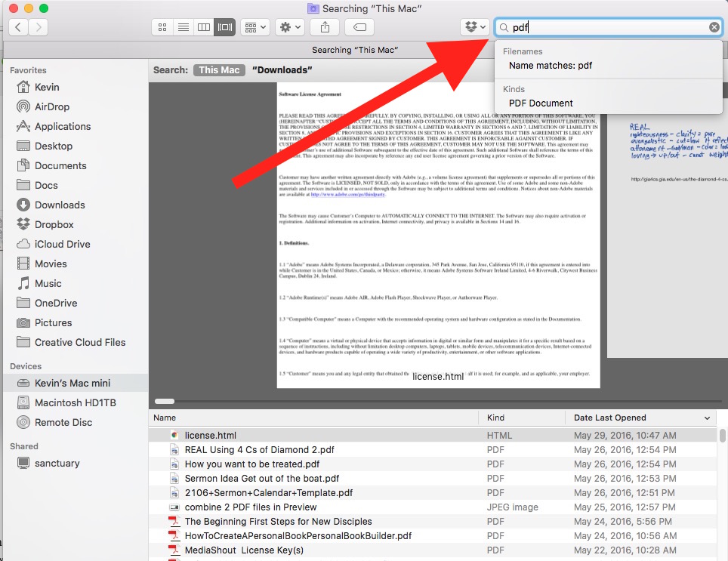Select MediaShout License Key(s) file

pyautogui.click(x=433, y=550)
